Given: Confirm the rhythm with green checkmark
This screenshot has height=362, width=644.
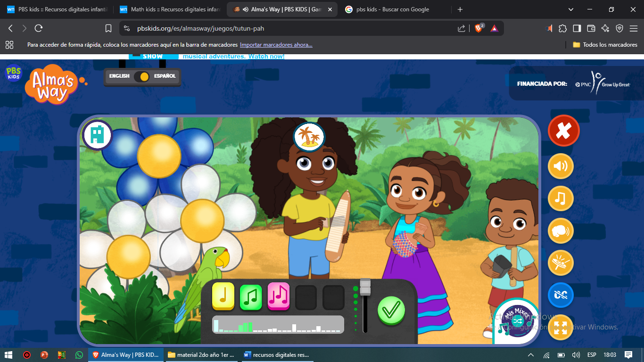Looking at the screenshot, I should tap(391, 310).
